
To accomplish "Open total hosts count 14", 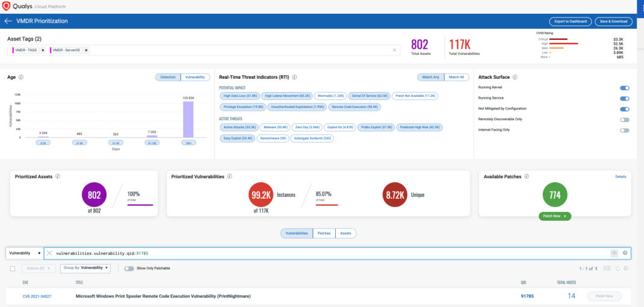I will pyautogui.click(x=571, y=296).
